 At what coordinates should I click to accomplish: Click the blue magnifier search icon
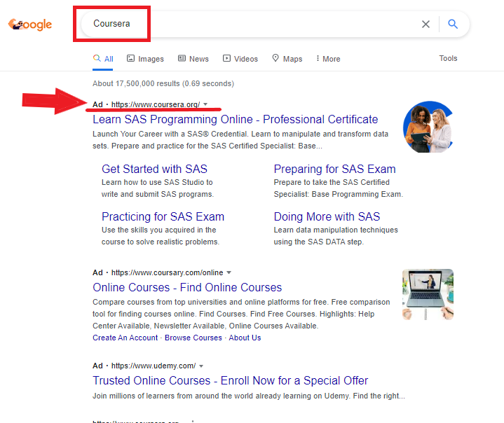tap(453, 24)
